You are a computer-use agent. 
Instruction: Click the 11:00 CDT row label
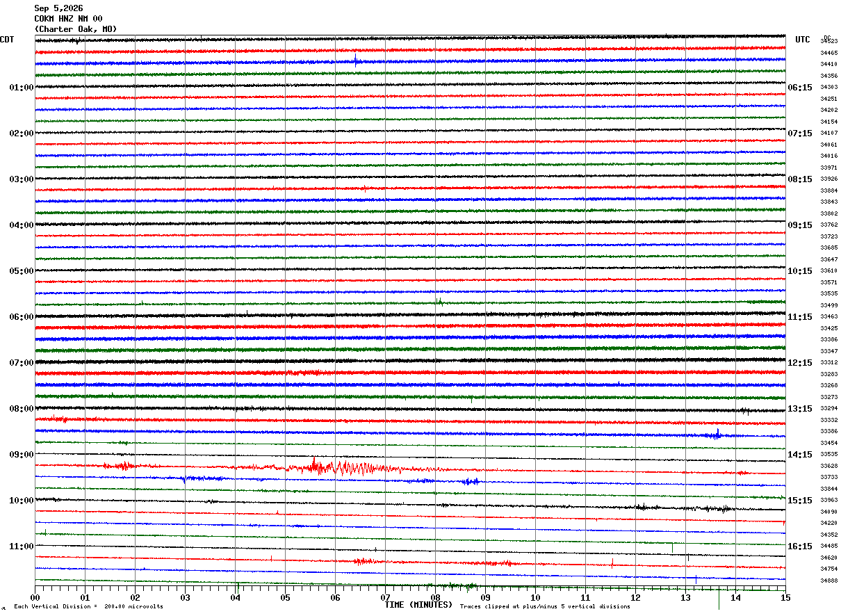click(x=22, y=546)
